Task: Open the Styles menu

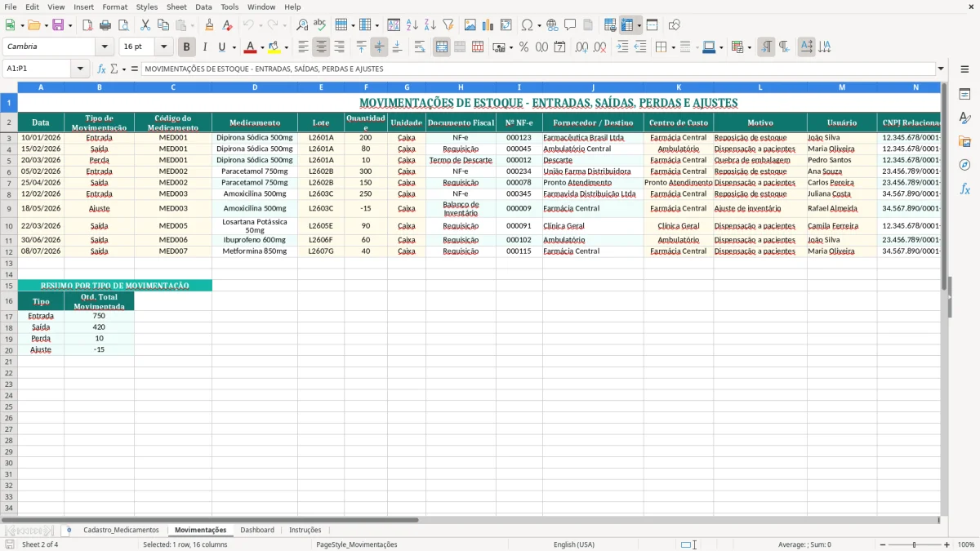Action: [x=147, y=7]
